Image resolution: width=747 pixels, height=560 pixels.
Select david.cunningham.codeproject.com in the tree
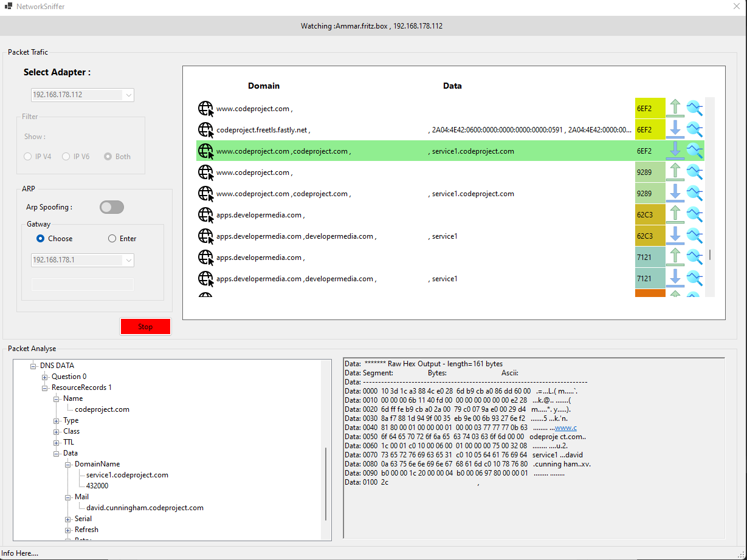coord(145,508)
